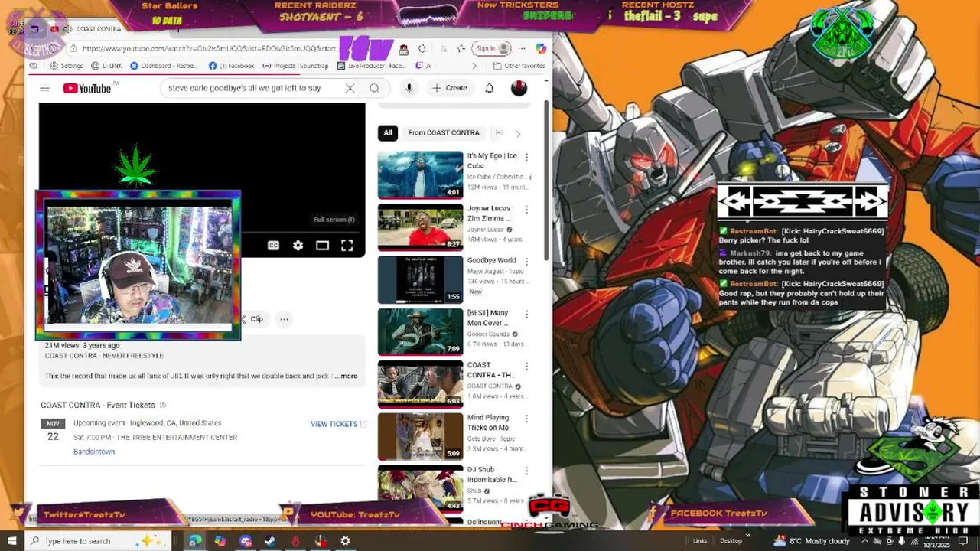This screenshot has width=980, height=551.
Task: Open the Edge Copilot icon
Action: click(541, 48)
